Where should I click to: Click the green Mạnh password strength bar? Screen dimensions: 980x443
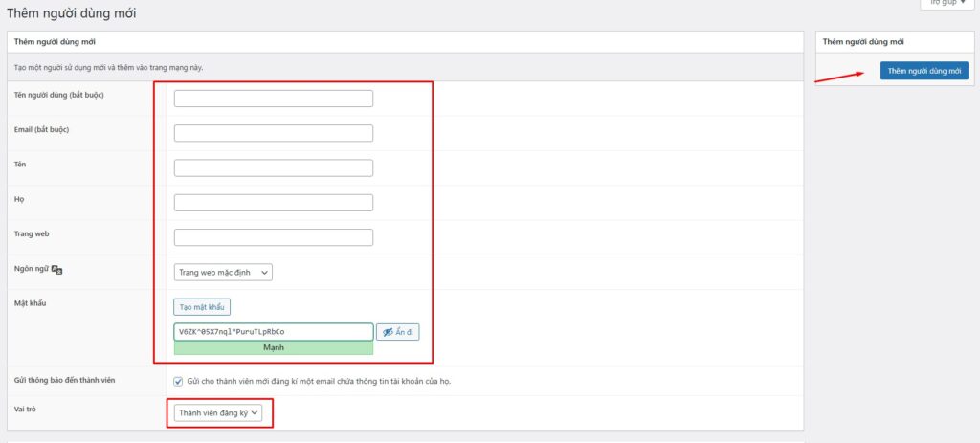[274, 349]
